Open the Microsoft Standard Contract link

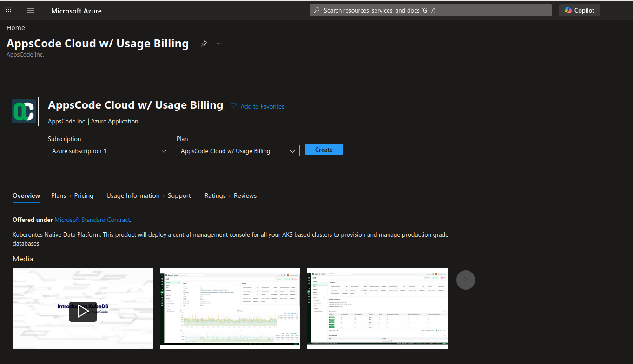point(92,220)
